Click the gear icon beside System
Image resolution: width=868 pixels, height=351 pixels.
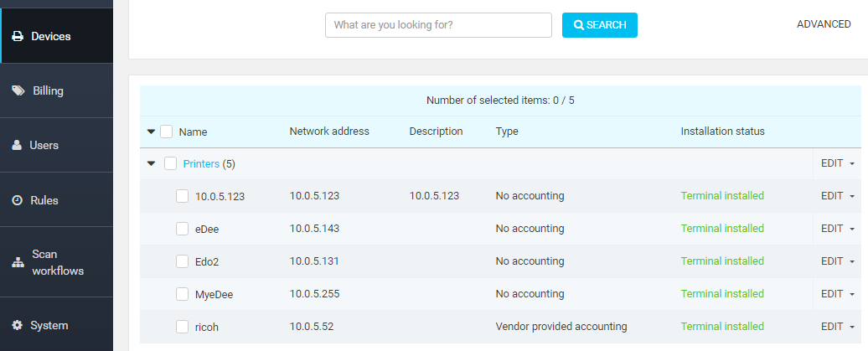(x=17, y=325)
